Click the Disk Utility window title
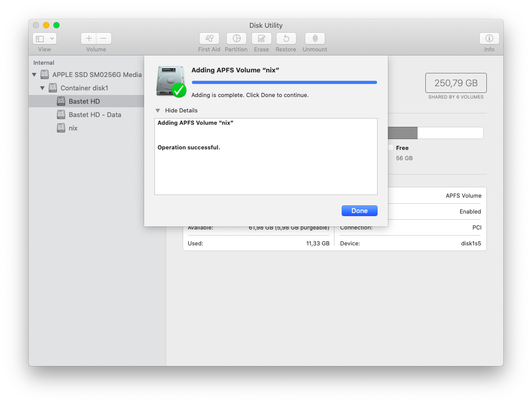 point(266,26)
